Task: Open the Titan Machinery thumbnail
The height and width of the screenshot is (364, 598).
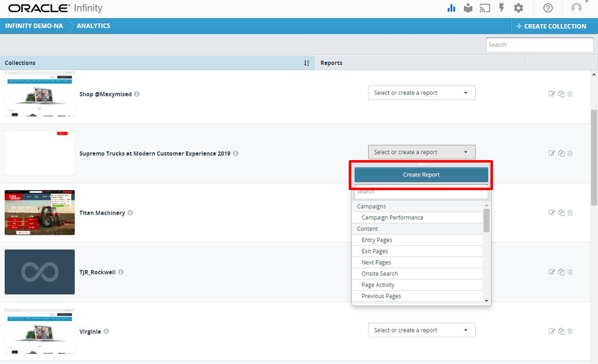Action: tap(40, 213)
